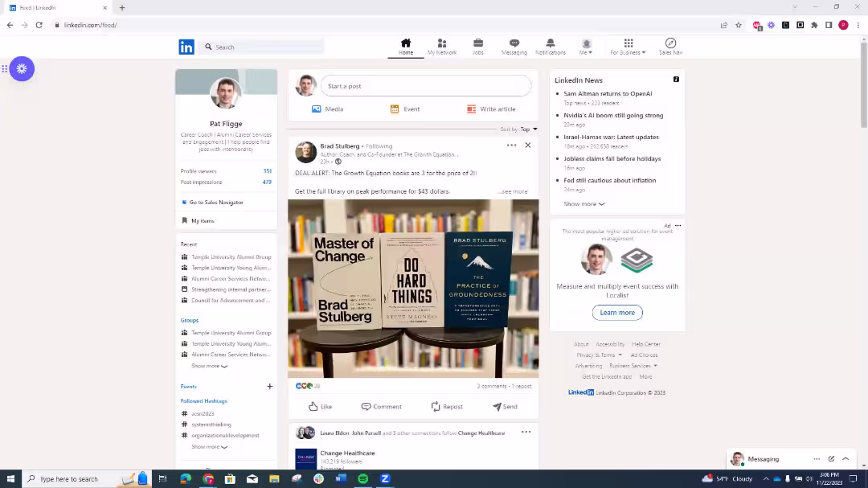The image size is (868, 488).
Task: Expand post text with see more
Action: click(x=514, y=191)
